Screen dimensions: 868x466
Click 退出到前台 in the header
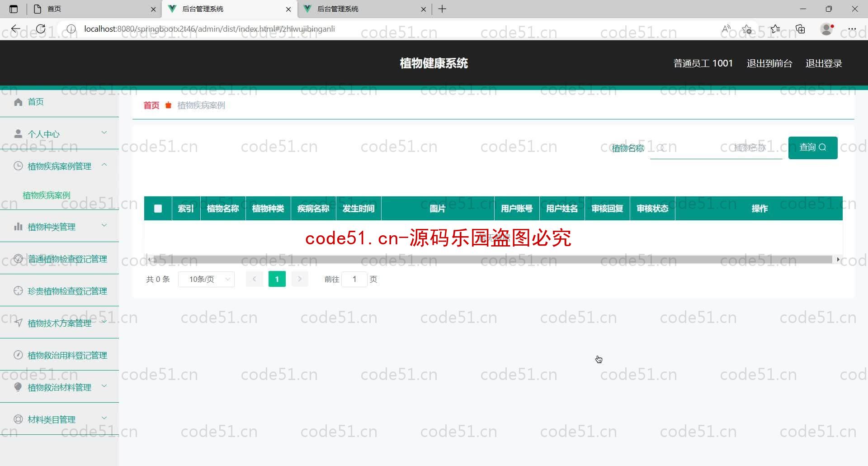point(769,63)
